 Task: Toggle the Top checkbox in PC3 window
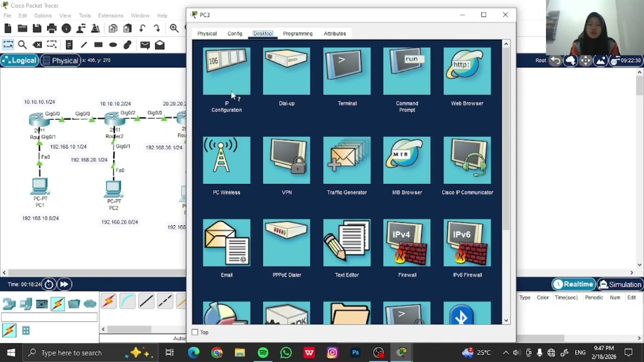point(195,332)
